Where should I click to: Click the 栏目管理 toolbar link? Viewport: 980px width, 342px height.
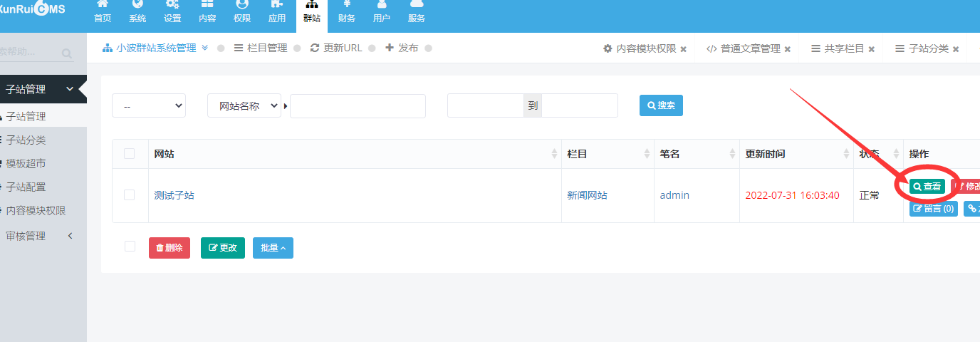click(261, 48)
